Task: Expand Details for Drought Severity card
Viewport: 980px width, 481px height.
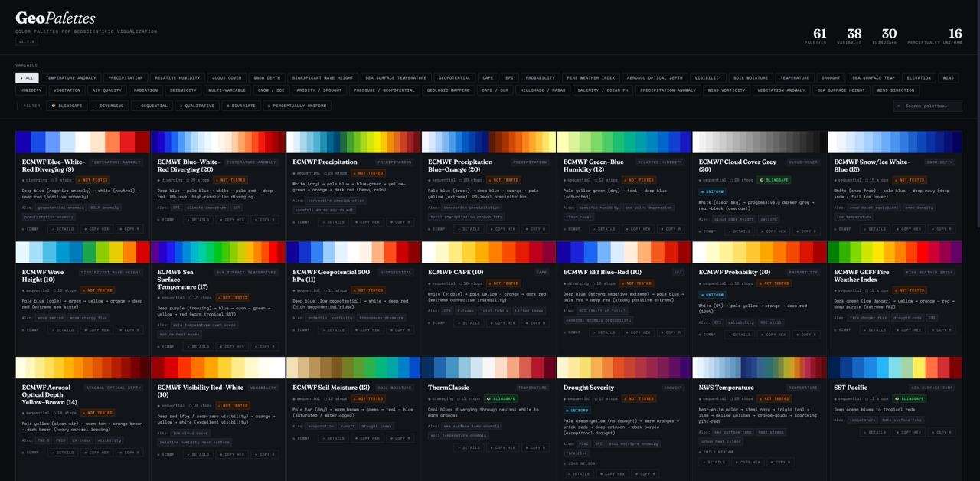Action: pyautogui.click(x=578, y=474)
